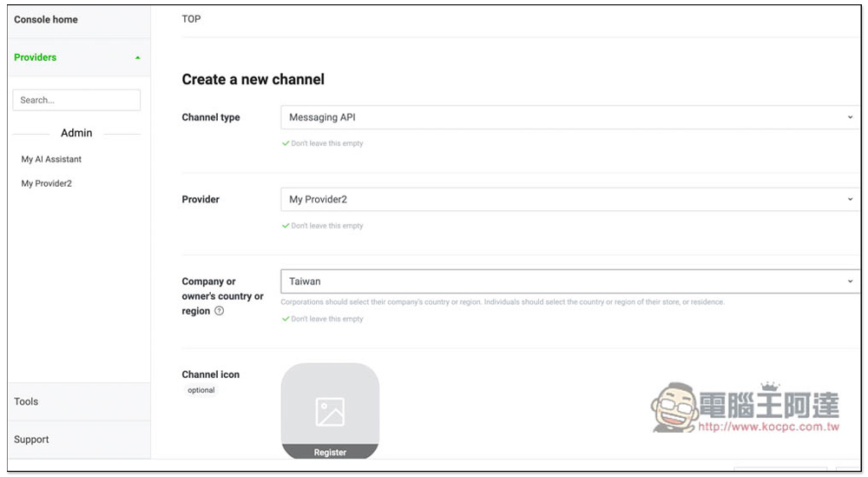Go to the TOP breadcrumb
This screenshot has height=477, width=868.
coord(191,19)
